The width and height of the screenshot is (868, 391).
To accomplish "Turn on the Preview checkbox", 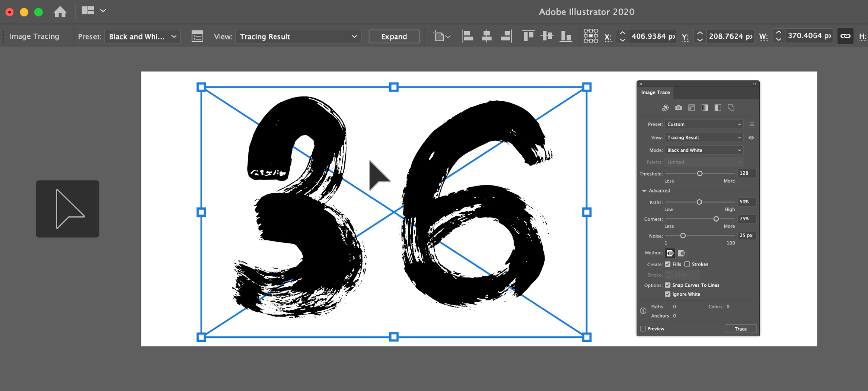I will point(643,329).
